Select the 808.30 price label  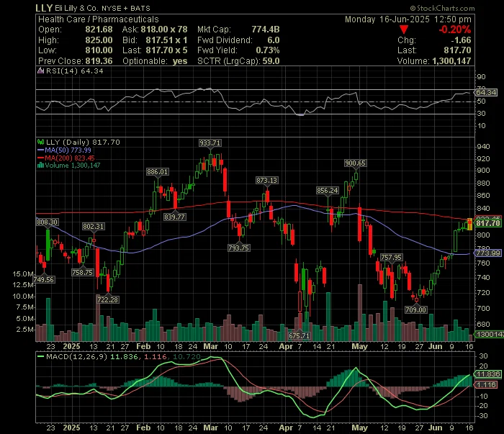point(48,222)
